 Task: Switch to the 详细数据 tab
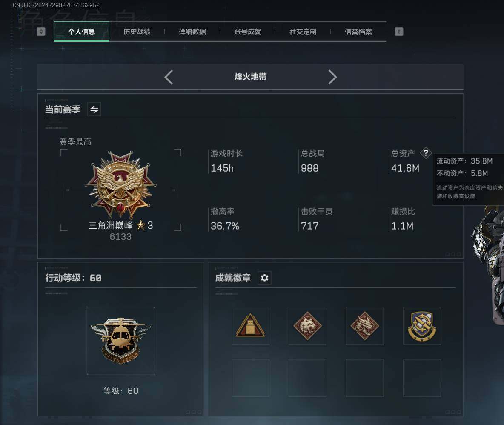(192, 32)
